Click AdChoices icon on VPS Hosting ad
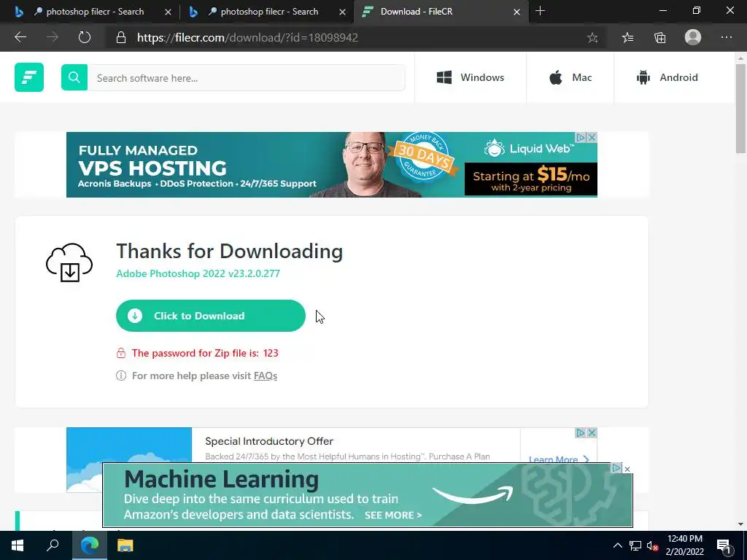Image resolution: width=747 pixels, height=560 pixels. tap(581, 137)
